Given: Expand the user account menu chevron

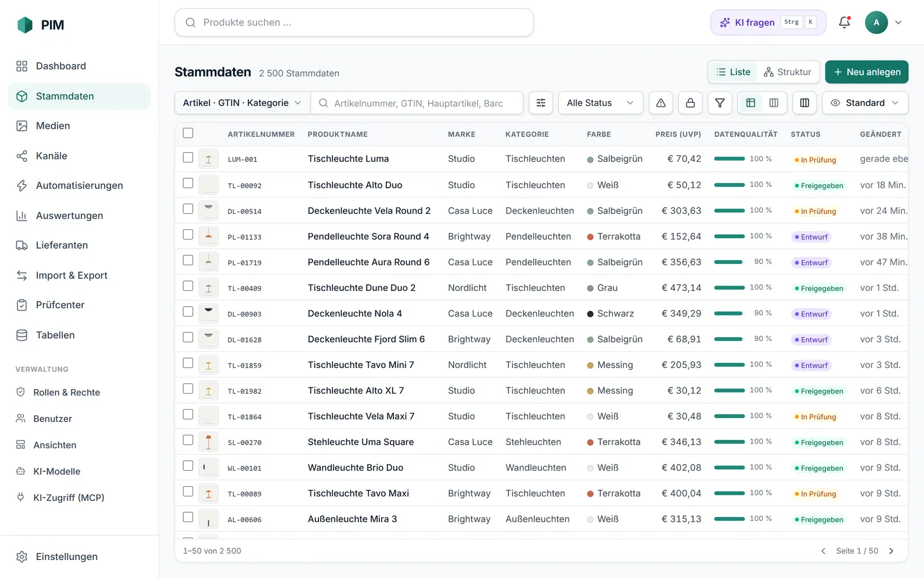Looking at the screenshot, I should [x=898, y=22].
